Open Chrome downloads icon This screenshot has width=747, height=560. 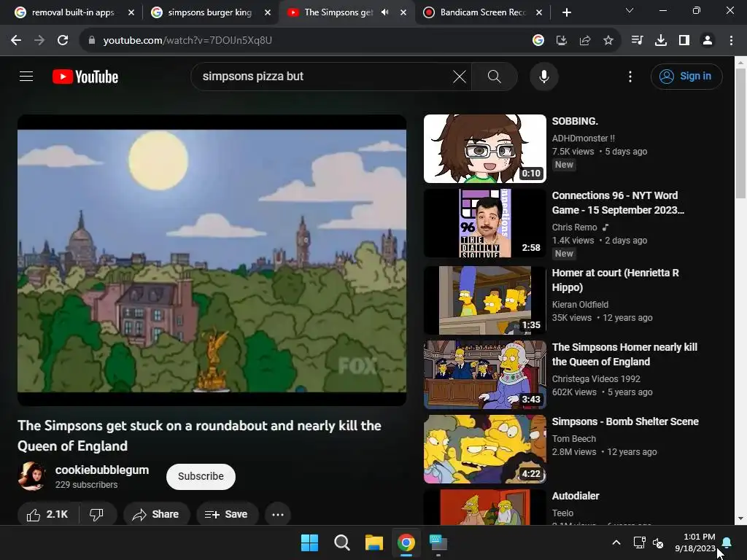(x=660, y=40)
